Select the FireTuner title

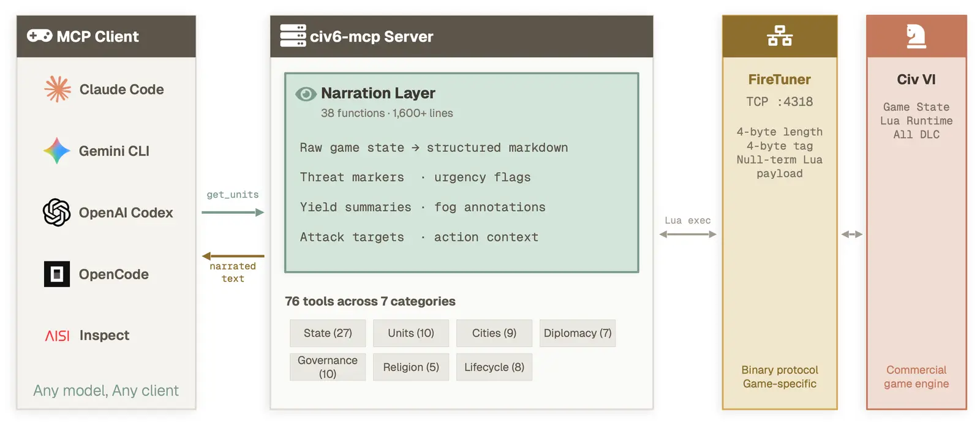[x=779, y=80]
